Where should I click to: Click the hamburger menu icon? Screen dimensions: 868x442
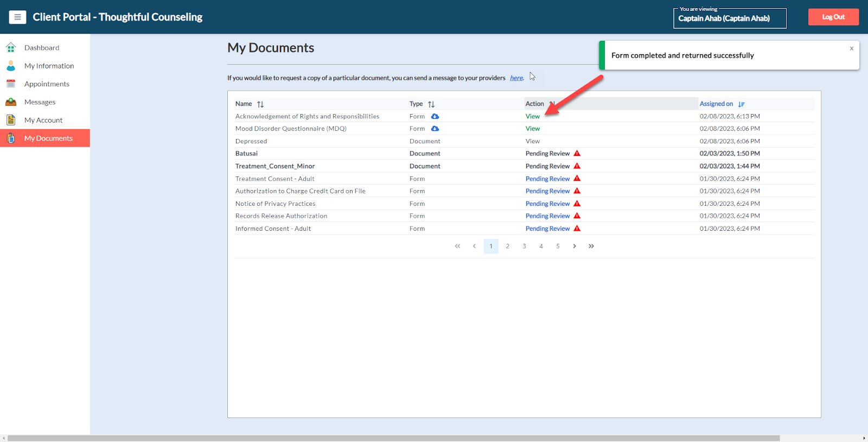coord(17,17)
